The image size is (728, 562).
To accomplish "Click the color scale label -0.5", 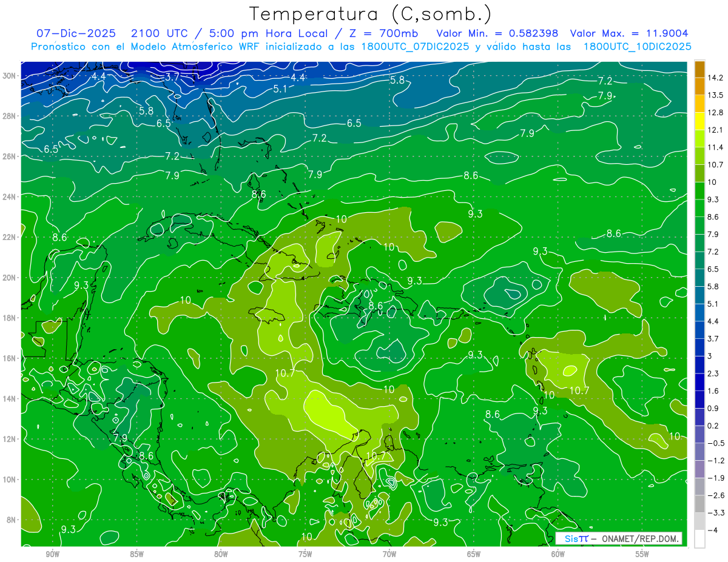I will coord(716,443).
